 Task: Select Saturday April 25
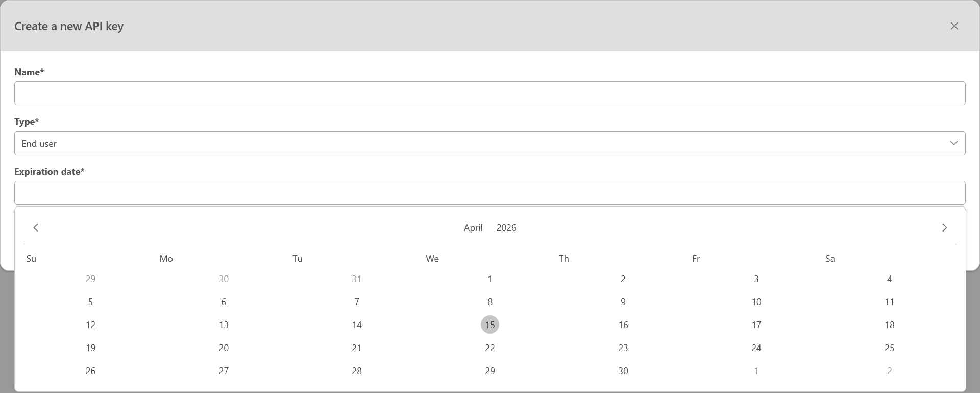(889, 348)
